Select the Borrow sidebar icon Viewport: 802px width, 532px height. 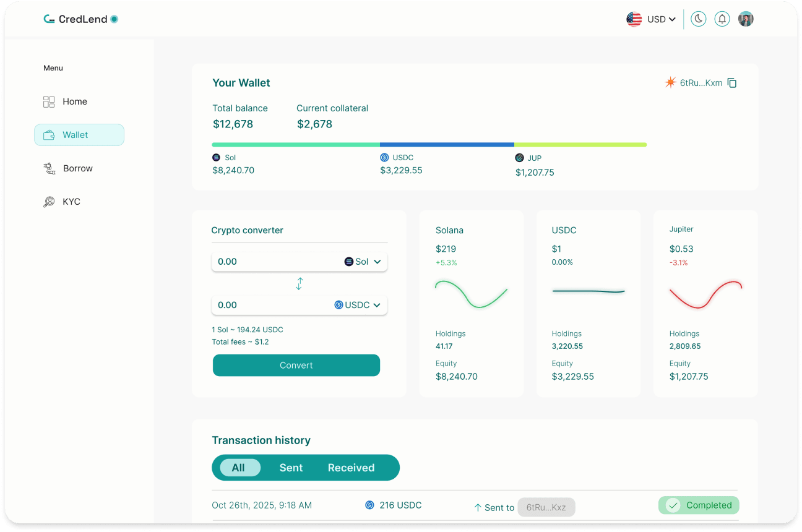[49, 168]
